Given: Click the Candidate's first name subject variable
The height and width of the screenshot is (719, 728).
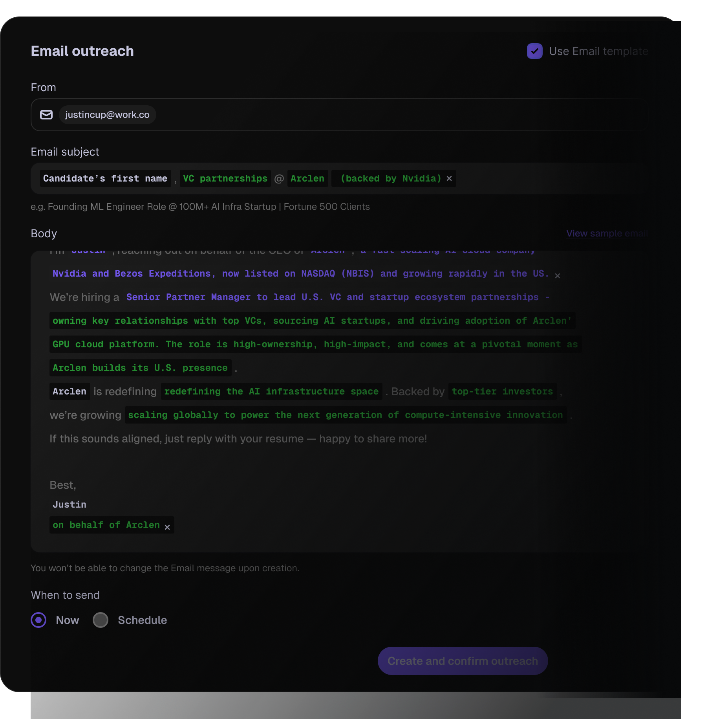Looking at the screenshot, I should click(105, 179).
